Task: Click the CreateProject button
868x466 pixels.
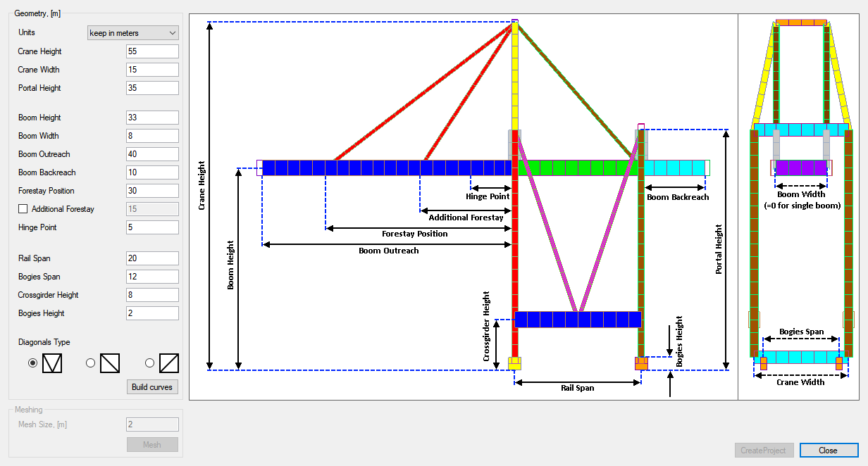Action: tap(764, 450)
